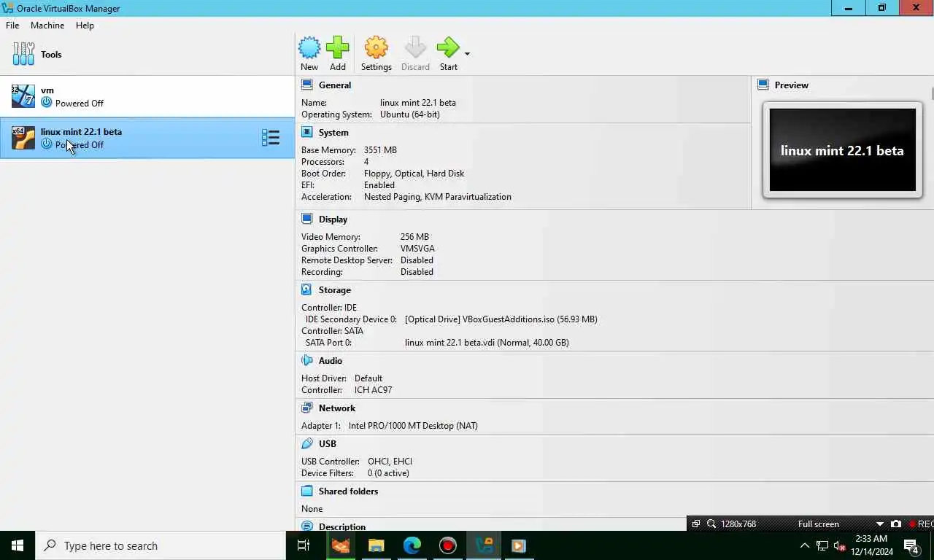Click the Audio section speaker icon
Screen dimensions: 934x560
pos(307,361)
